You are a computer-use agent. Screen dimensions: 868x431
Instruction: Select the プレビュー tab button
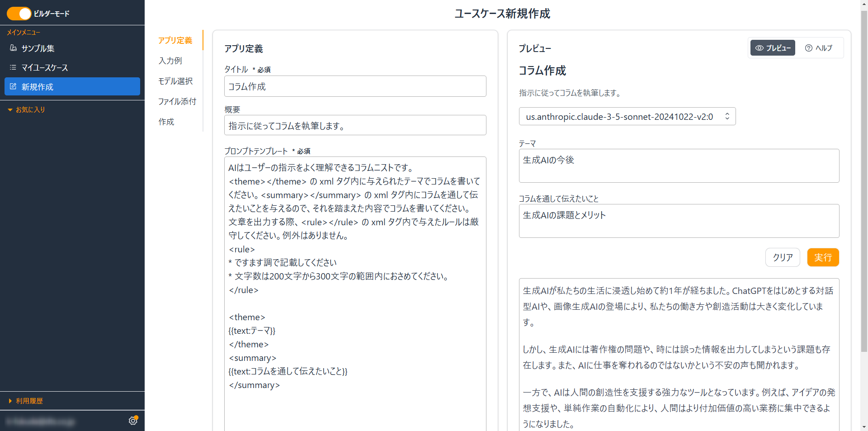pyautogui.click(x=773, y=48)
